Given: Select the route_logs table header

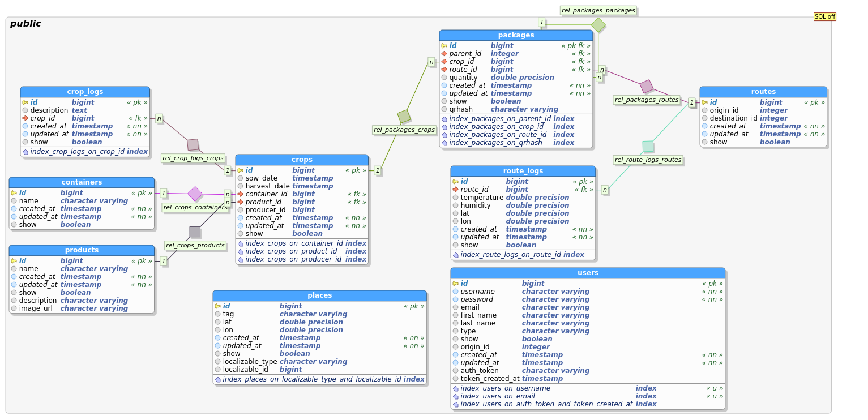Looking at the screenshot, I should click(x=523, y=171).
